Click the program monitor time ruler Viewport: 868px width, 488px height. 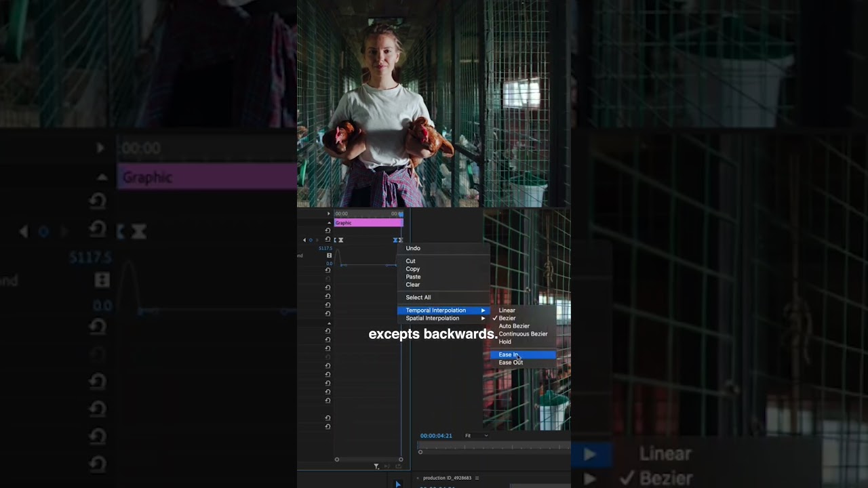(494, 445)
